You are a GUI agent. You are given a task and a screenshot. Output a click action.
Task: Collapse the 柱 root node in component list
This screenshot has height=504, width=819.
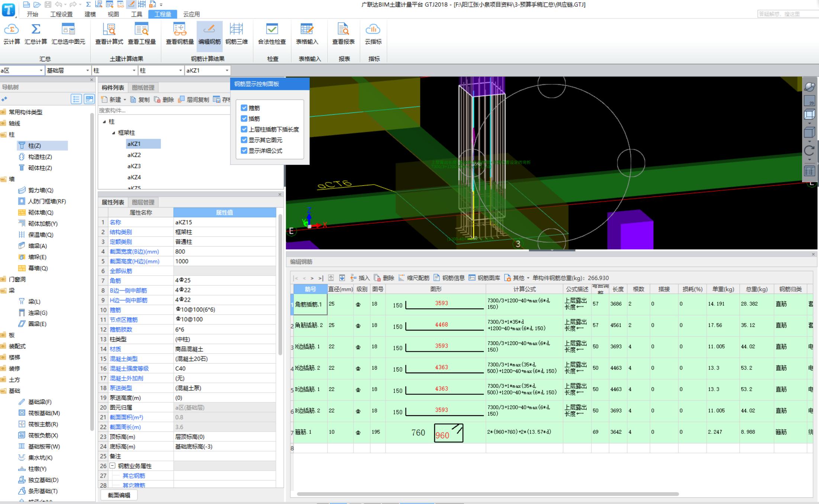(104, 121)
